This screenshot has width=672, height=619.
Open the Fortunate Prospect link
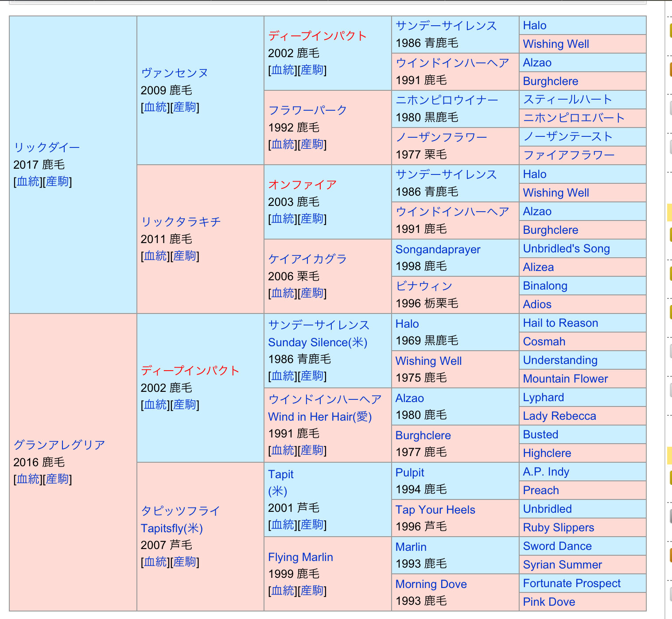click(x=571, y=583)
